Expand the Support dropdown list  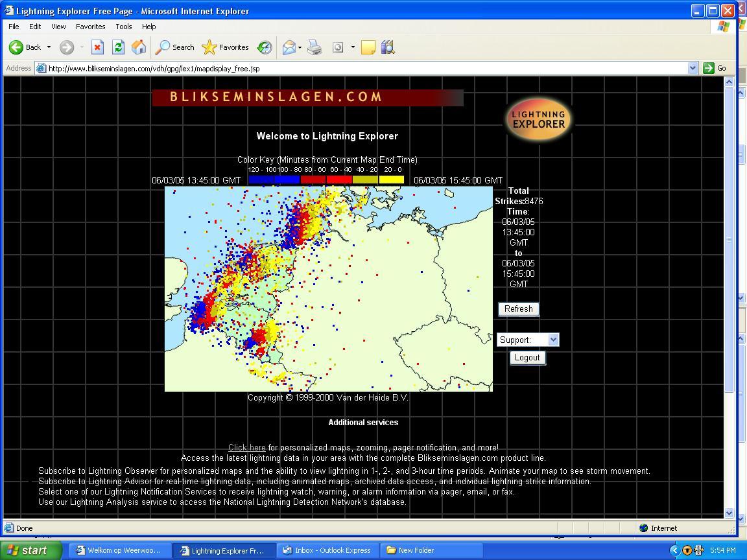coord(552,340)
